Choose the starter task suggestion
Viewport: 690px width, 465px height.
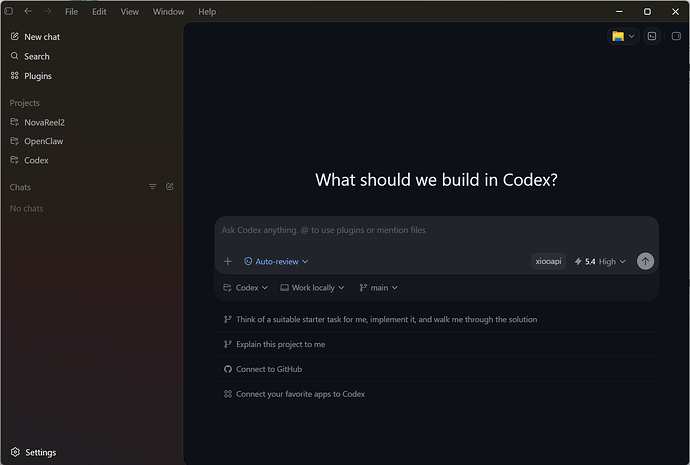pos(437,319)
